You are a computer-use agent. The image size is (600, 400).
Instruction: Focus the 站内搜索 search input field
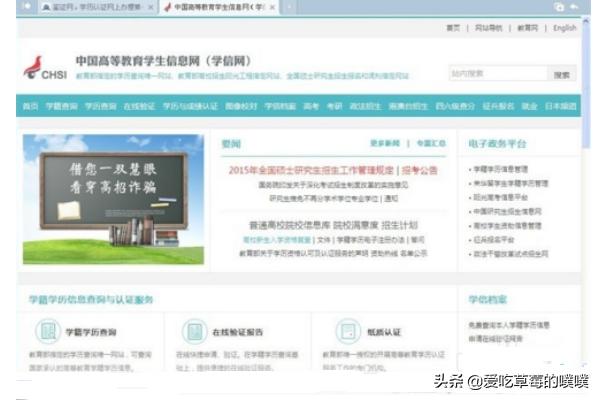tap(498, 74)
